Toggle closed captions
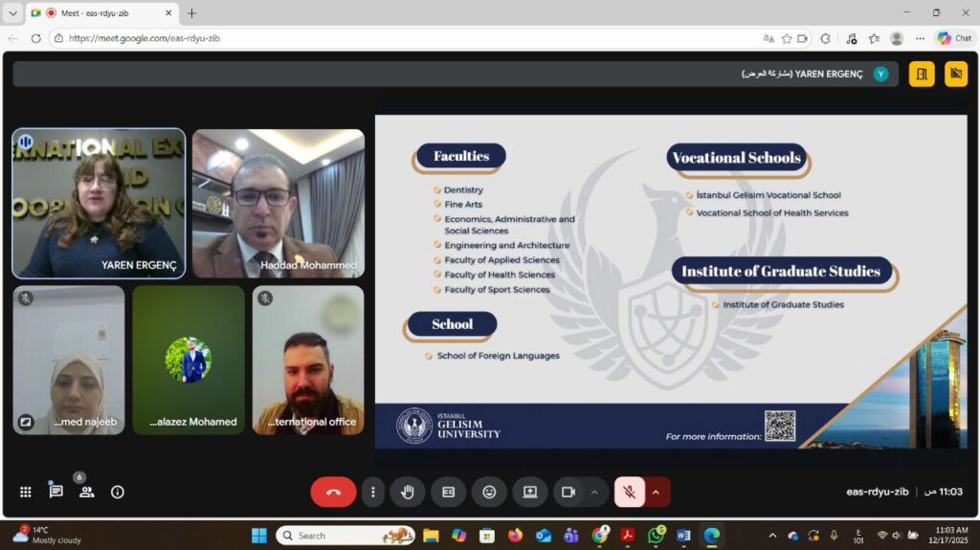Image resolution: width=980 pixels, height=550 pixels. [x=448, y=492]
